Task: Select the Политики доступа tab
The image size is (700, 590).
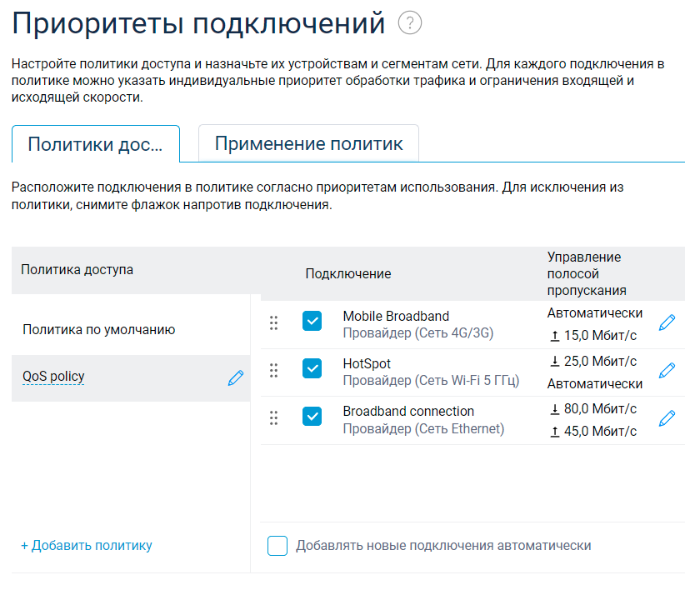Action: click(x=95, y=143)
